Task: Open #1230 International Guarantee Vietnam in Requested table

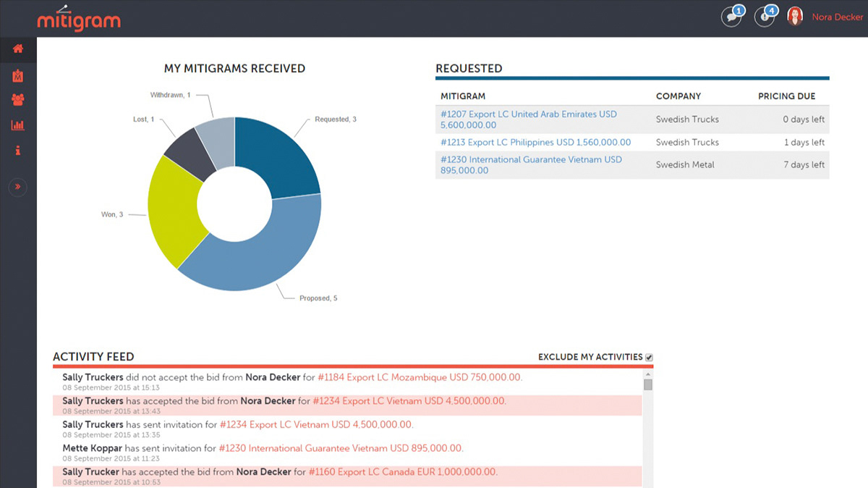Action: coord(531,164)
